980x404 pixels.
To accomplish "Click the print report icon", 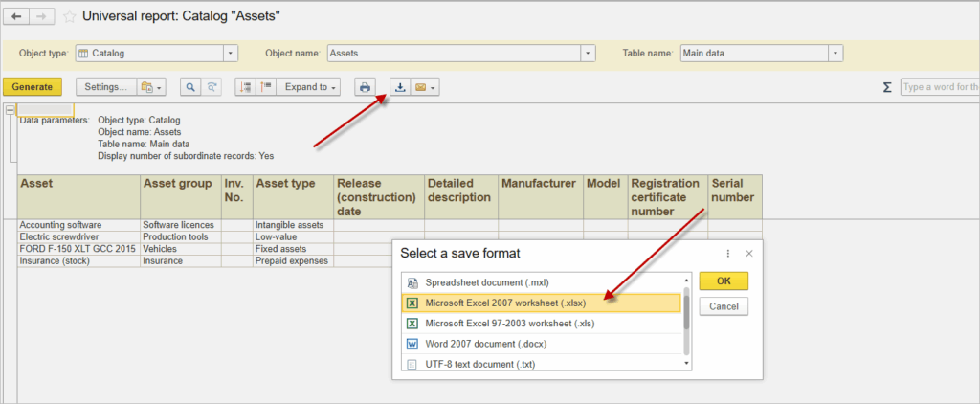I will pyautogui.click(x=365, y=87).
